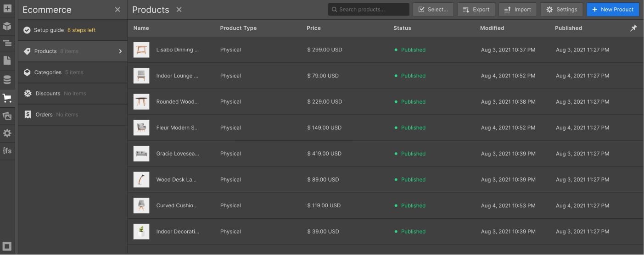The image size is (644, 255).
Task: Open the Gracie Loveseat product thumbnail
Action: [141, 154]
